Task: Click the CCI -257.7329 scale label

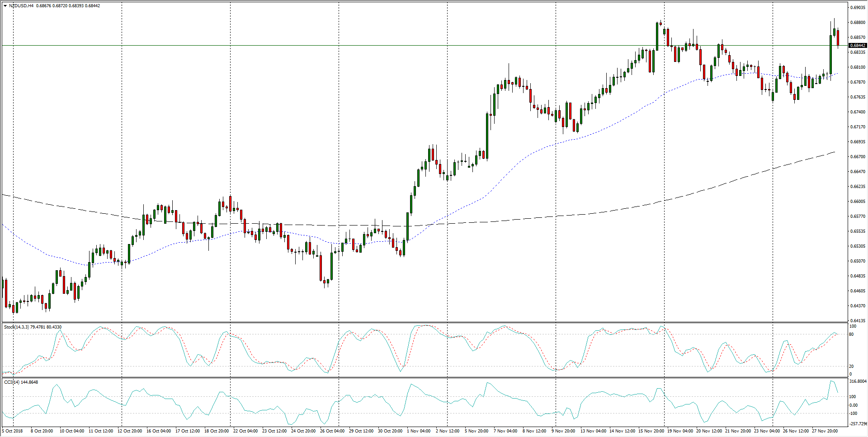Action: [x=858, y=423]
